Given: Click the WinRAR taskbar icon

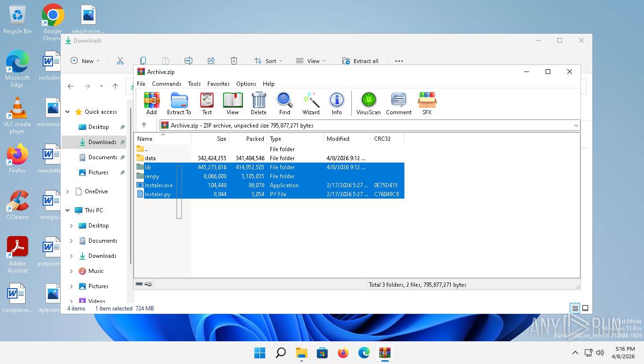Looking at the screenshot, I should [385, 353].
